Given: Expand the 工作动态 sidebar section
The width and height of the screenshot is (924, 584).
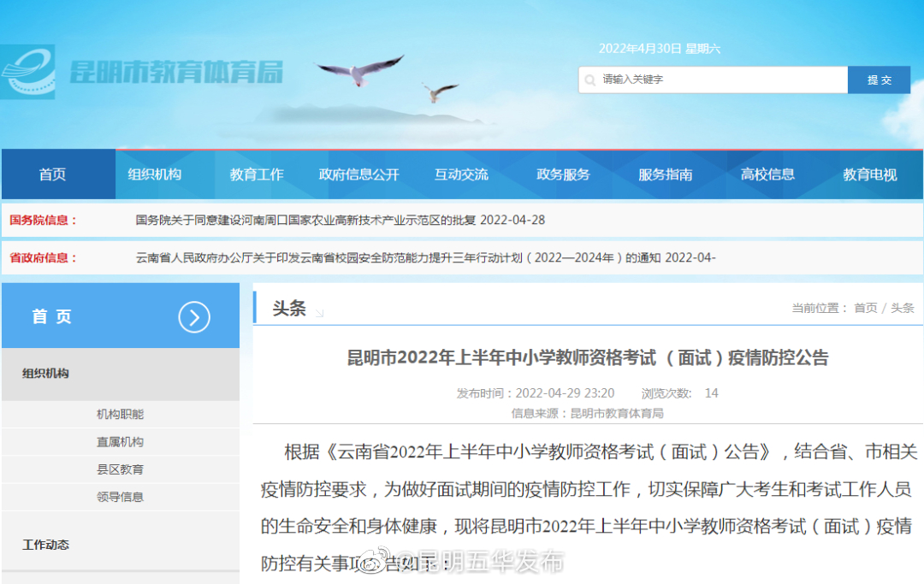Looking at the screenshot, I should point(47,545).
